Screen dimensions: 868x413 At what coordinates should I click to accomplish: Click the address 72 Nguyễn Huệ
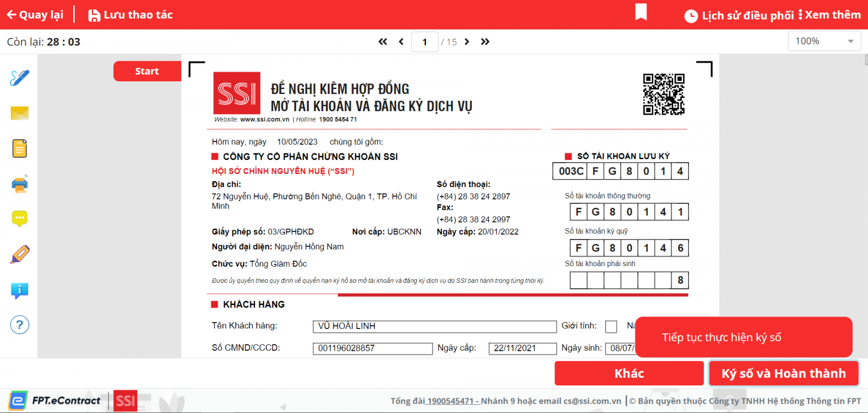[x=315, y=201]
